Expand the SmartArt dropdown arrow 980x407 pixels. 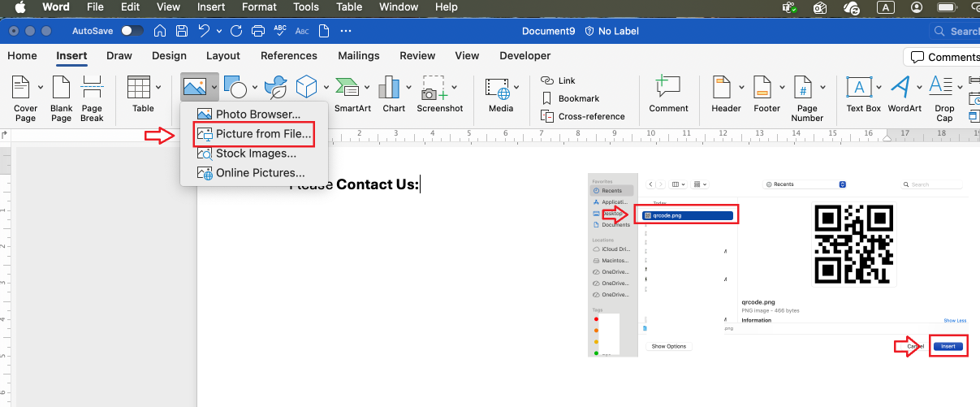pyautogui.click(x=367, y=88)
